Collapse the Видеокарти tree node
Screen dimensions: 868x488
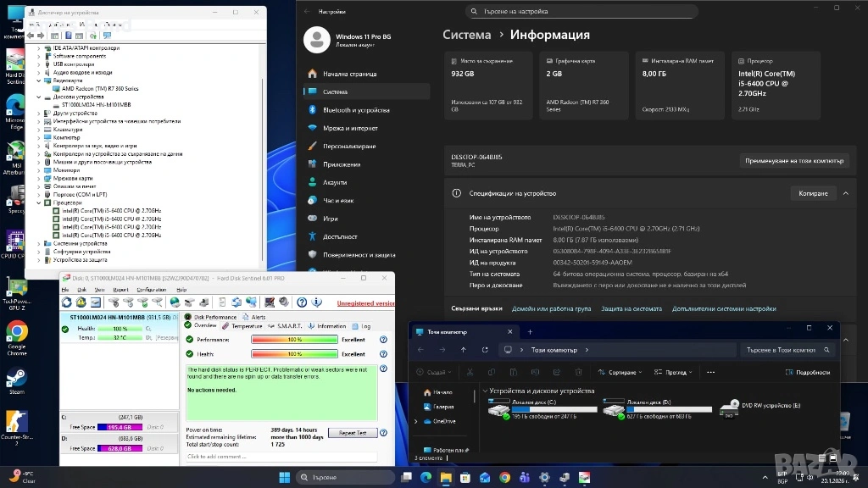pos(39,80)
